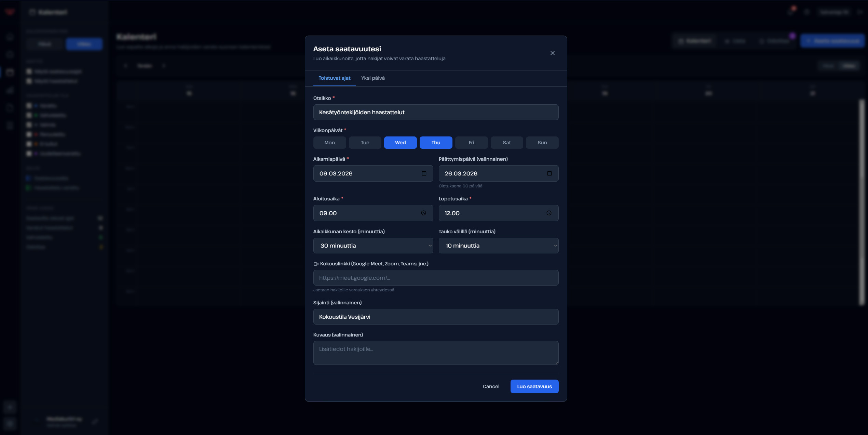Click the Sijainti location field
This screenshot has width=868, height=435.
(x=436, y=317)
